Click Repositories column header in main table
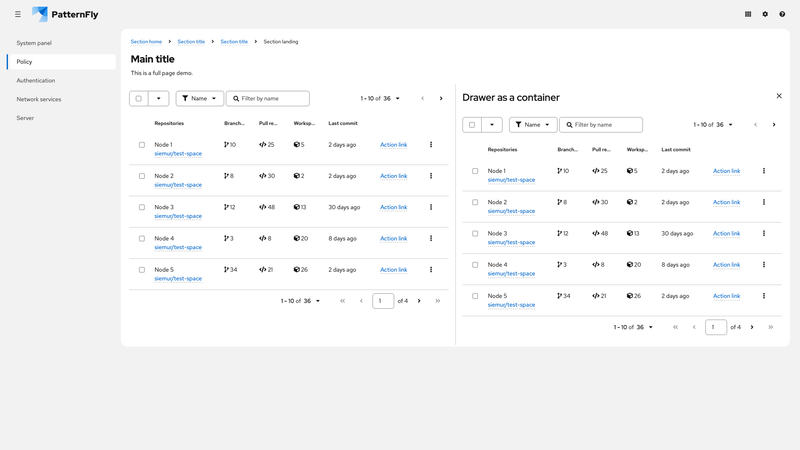This screenshot has height=450, width=800. coord(169,123)
